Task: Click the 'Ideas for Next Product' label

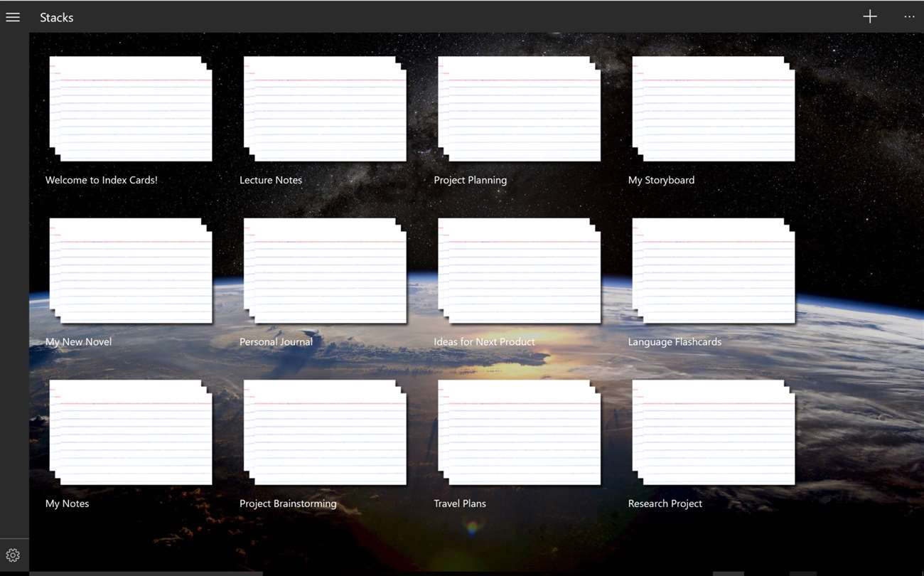Action: click(x=485, y=342)
